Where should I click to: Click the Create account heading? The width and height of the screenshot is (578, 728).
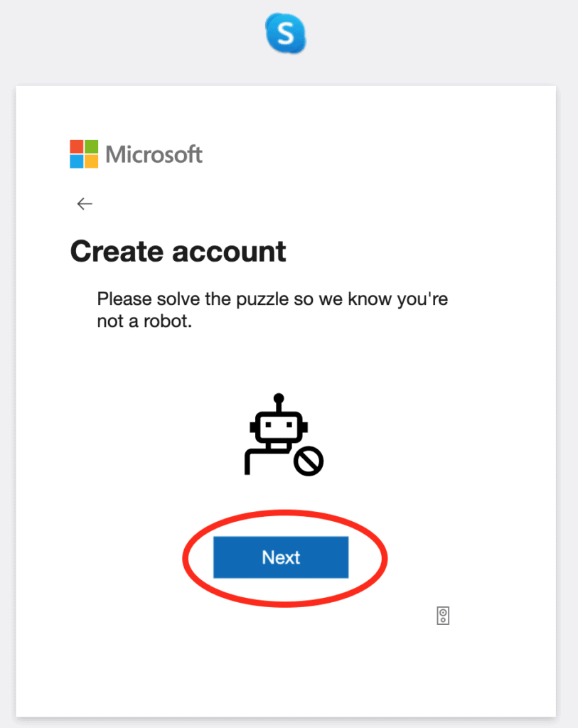178,251
